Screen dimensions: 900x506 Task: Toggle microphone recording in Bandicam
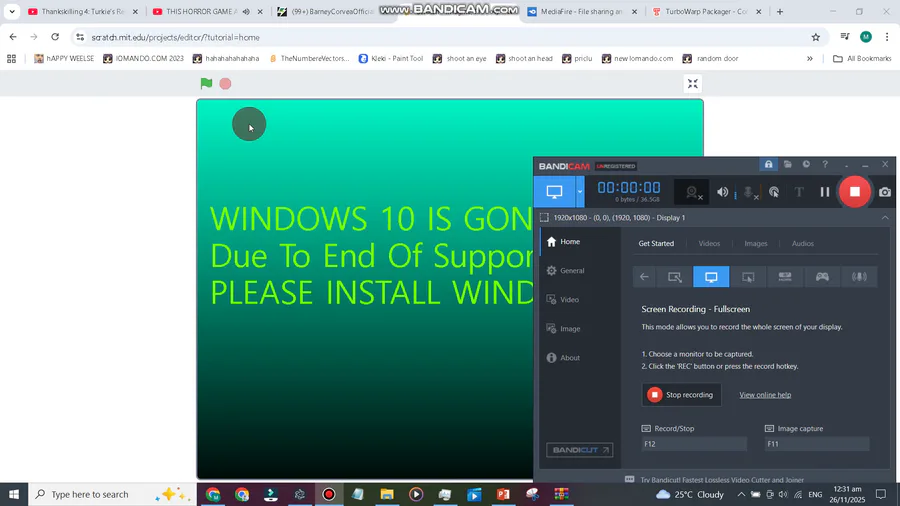(748, 192)
